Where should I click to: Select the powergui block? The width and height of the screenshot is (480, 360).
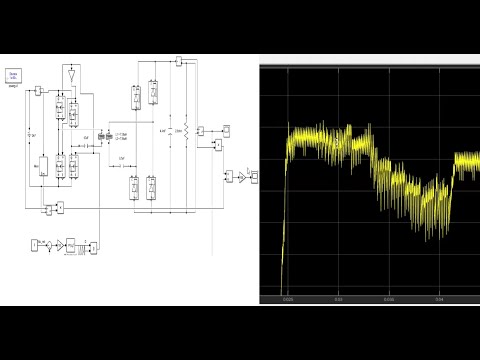click(x=14, y=76)
